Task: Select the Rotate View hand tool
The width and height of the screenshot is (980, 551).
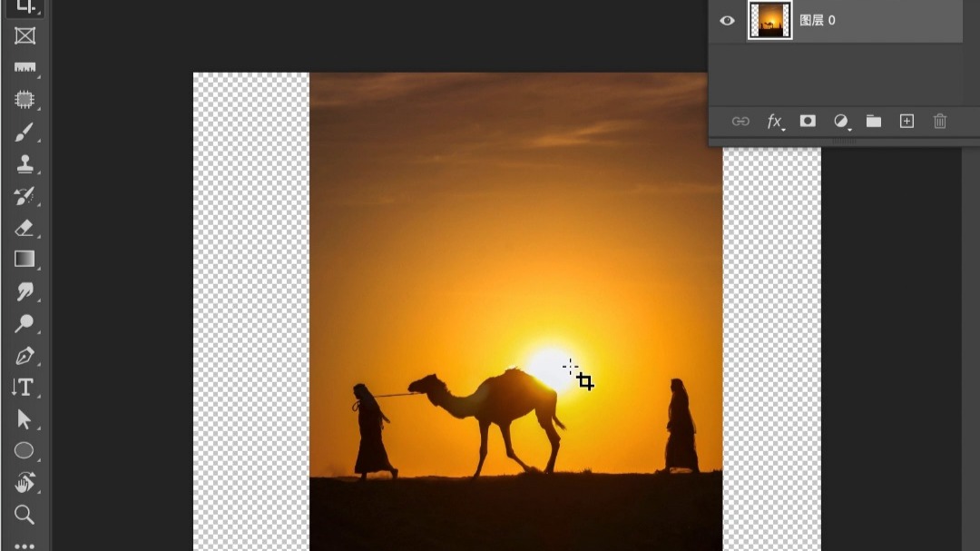Action: [x=24, y=483]
